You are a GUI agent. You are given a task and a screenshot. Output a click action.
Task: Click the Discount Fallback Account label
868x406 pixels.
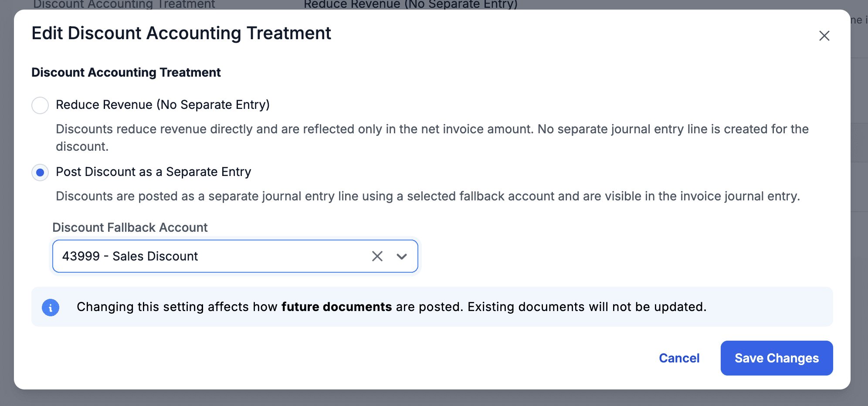point(130,227)
